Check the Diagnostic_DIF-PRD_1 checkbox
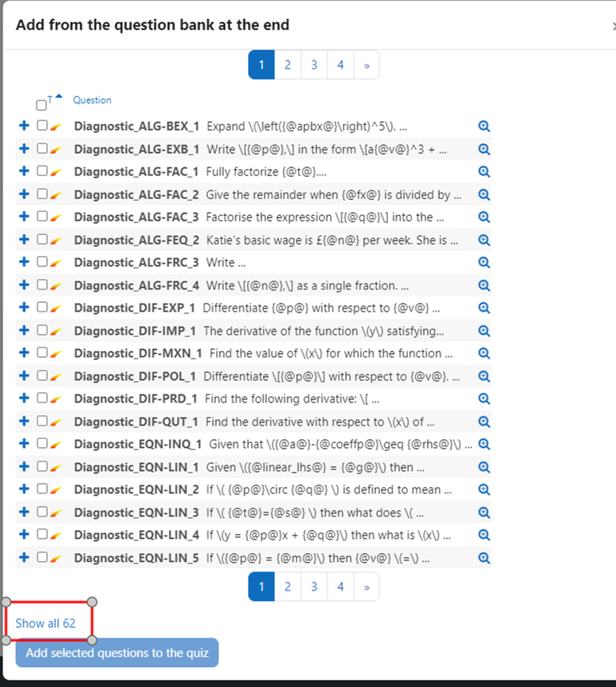 click(x=42, y=398)
